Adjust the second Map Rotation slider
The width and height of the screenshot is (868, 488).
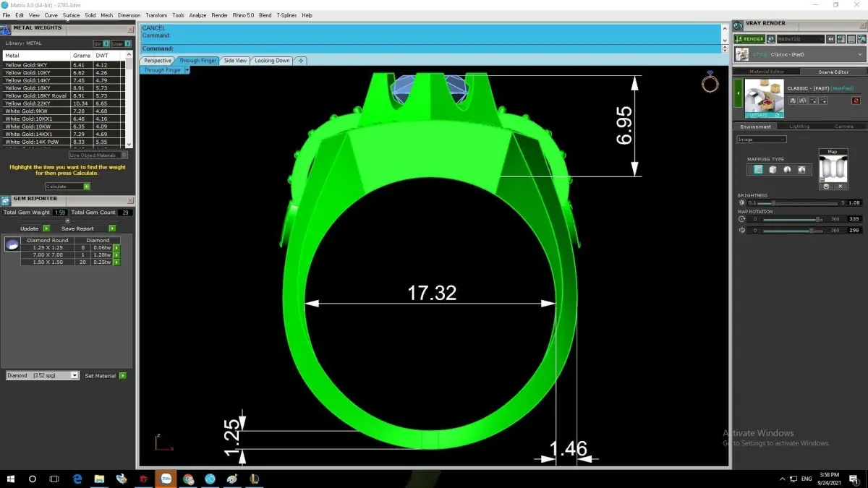tap(794, 231)
